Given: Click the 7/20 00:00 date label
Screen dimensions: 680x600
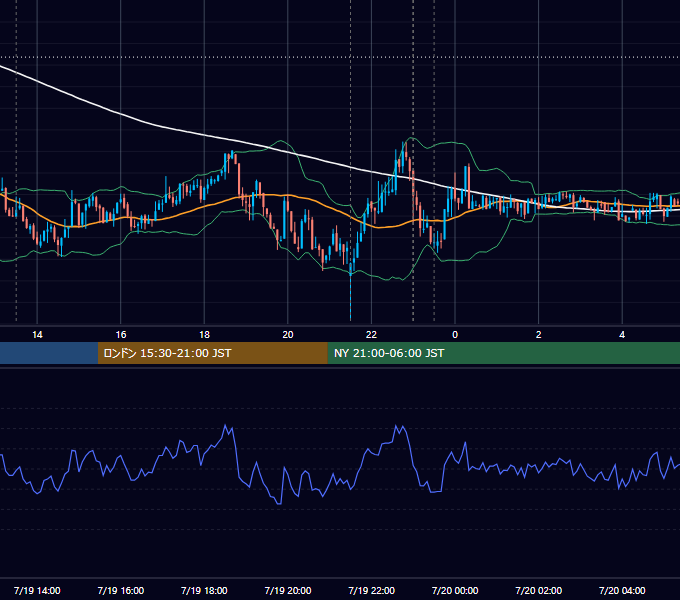Looking at the screenshot, I should [x=455, y=590].
